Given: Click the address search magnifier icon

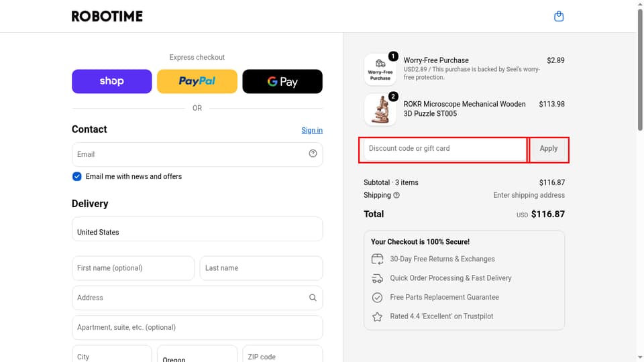Looking at the screenshot, I should [313, 298].
